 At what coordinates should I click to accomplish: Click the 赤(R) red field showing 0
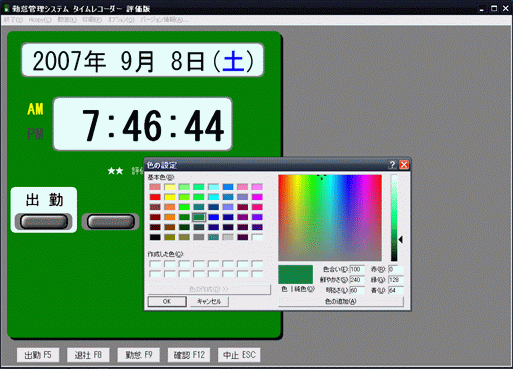tap(396, 269)
